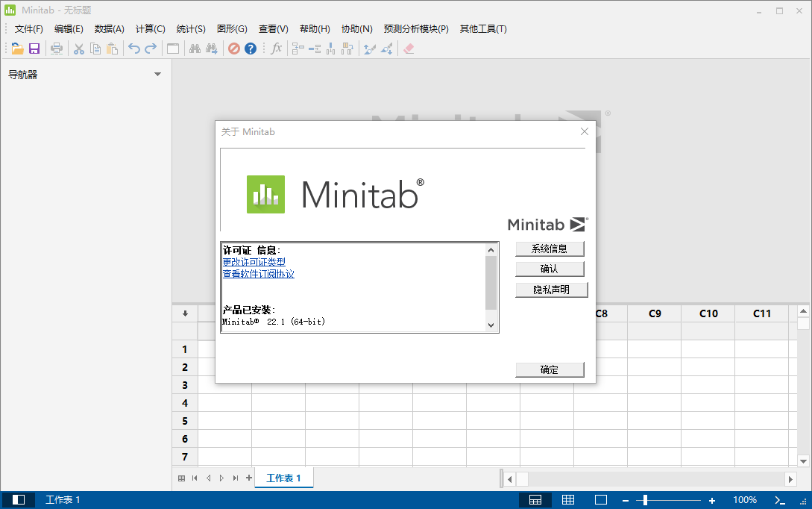Image resolution: width=812 pixels, height=509 pixels.
Task: Open the 预测分析模块(P) menu
Action: [x=416, y=29]
